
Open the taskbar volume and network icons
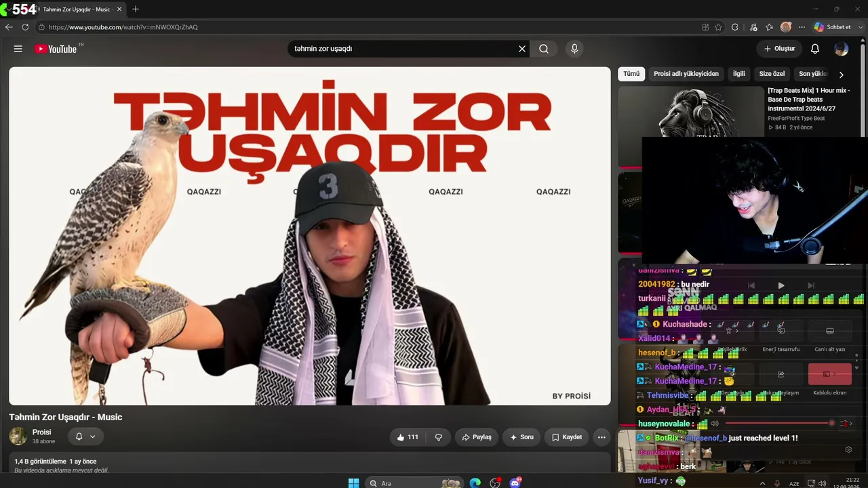pyautogui.click(x=816, y=483)
